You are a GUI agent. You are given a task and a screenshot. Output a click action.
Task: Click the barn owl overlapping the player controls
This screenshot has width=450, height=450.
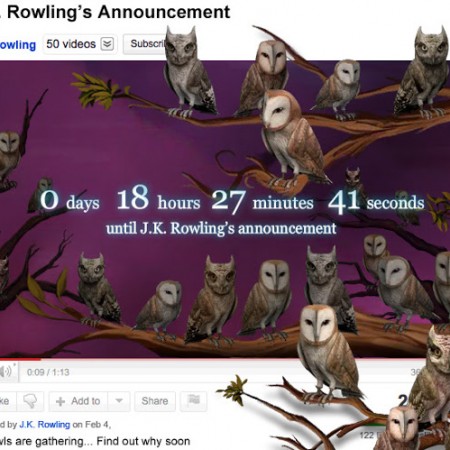tap(328, 352)
